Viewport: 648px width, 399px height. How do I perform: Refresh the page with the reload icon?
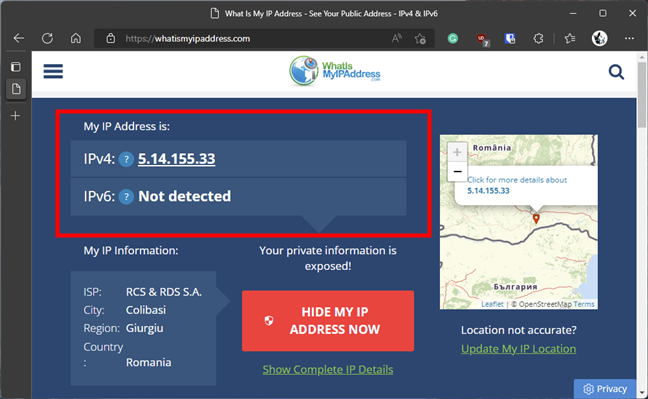[x=48, y=38]
